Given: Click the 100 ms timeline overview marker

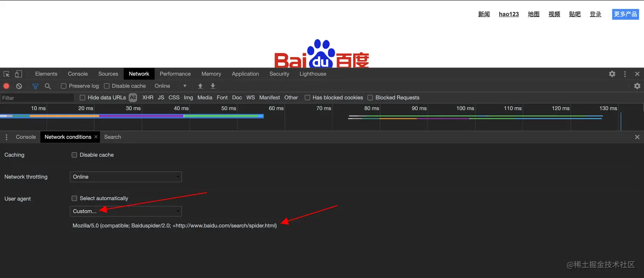Looking at the screenshot, I should click(465, 108).
